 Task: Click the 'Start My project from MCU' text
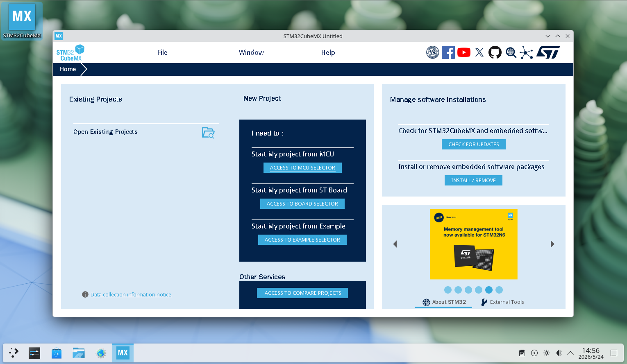click(x=293, y=154)
